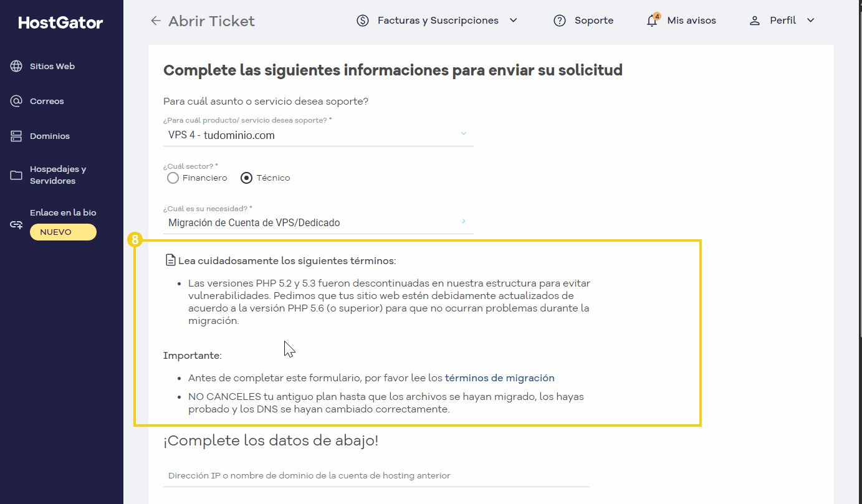Click the dollar icon for Facturas y Suscripciones
This screenshot has width=862, height=504.
coord(363,21)
